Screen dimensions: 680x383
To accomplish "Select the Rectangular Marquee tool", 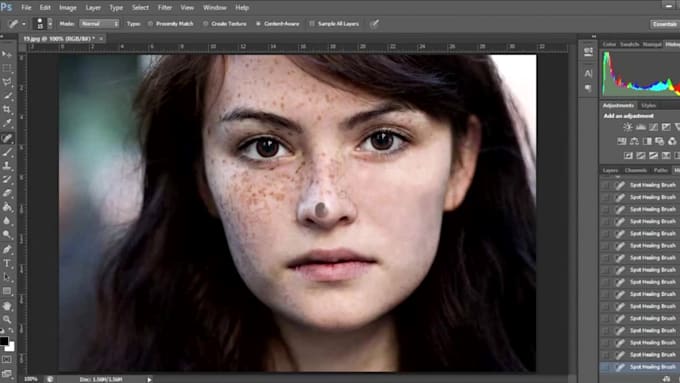I will (7, 68).
